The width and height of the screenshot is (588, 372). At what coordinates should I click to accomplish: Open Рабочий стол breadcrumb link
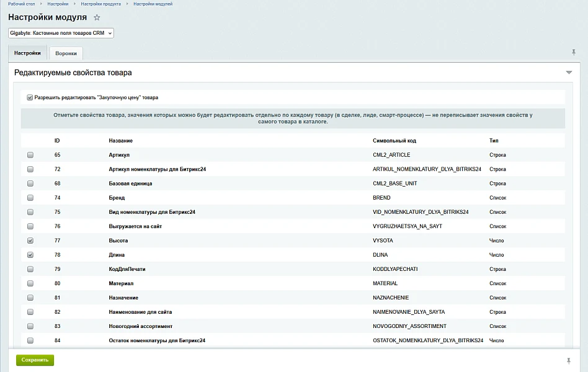[x=21, y=4]
